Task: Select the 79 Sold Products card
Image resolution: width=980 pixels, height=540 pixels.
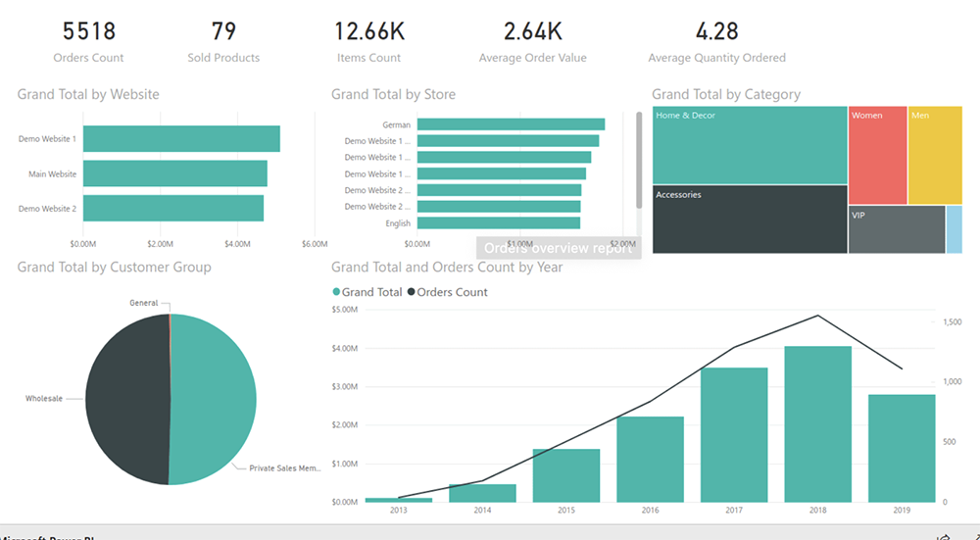Action: [x=223, y=41]
